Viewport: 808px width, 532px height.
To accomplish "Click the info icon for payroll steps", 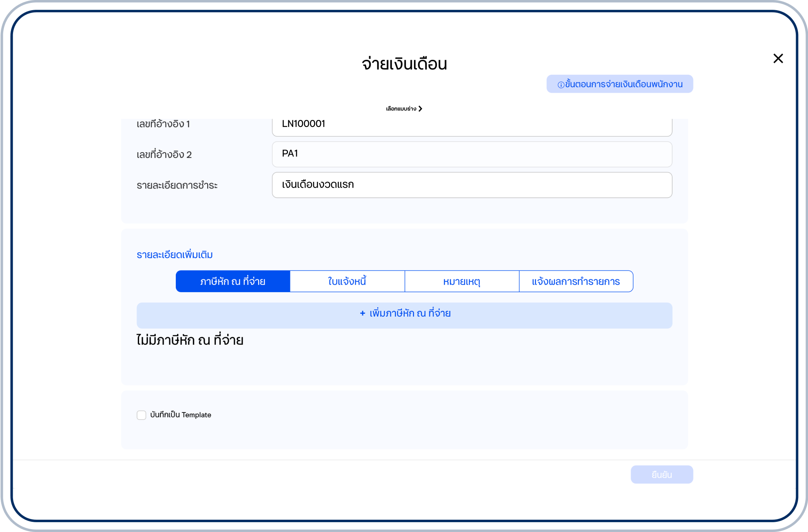I will [x=561, y=85].
